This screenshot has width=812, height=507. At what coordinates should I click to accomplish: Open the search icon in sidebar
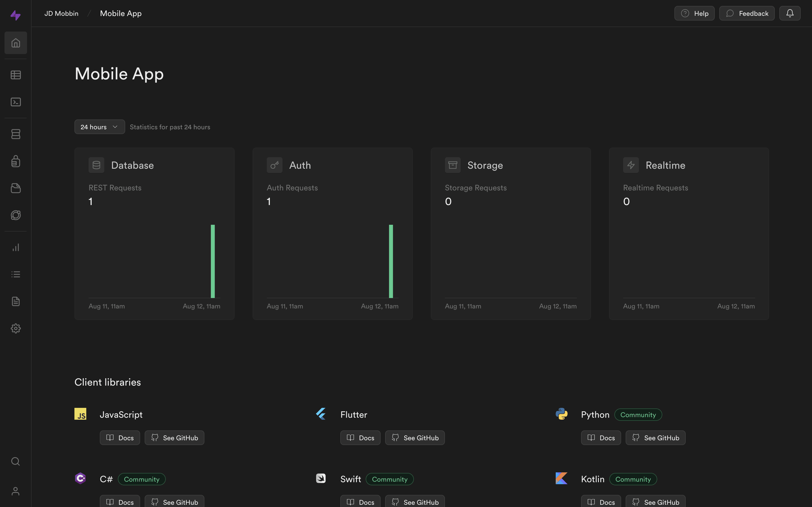[x=16, y=461]
